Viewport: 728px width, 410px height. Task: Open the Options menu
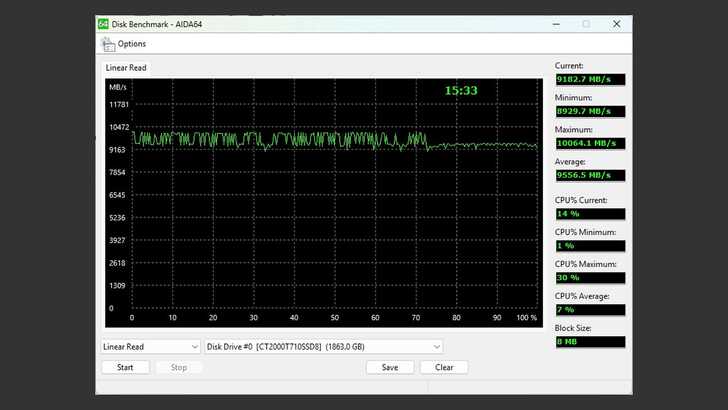click(x=131, y=44)
